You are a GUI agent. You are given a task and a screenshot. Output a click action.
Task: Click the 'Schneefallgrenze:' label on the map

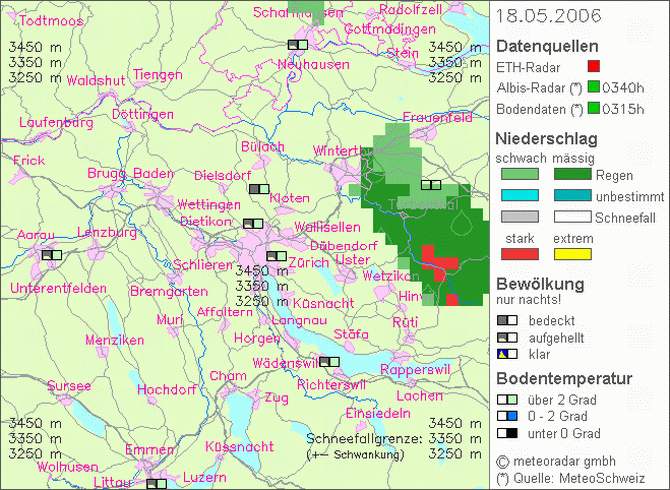[364, 439]
